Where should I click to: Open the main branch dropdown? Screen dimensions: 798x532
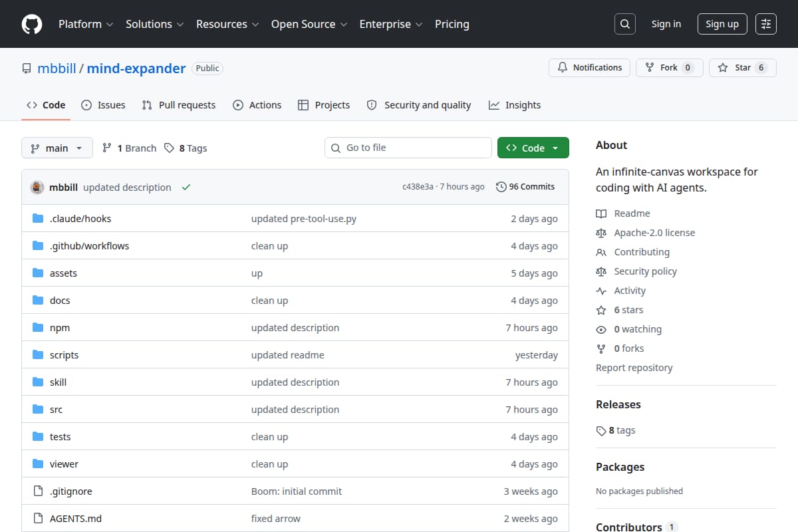pyautogui.click(x=57, y=148)
